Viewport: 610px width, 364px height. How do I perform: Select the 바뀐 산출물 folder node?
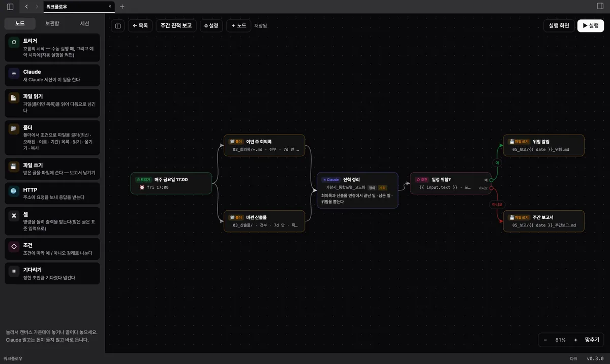coord(264,221)
